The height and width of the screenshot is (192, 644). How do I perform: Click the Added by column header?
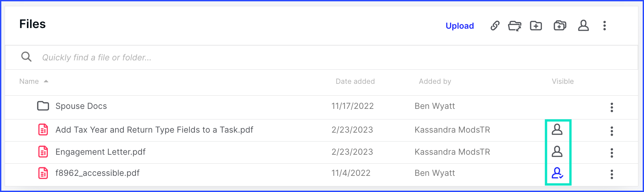pyautogui.click(x=435, y=81)
